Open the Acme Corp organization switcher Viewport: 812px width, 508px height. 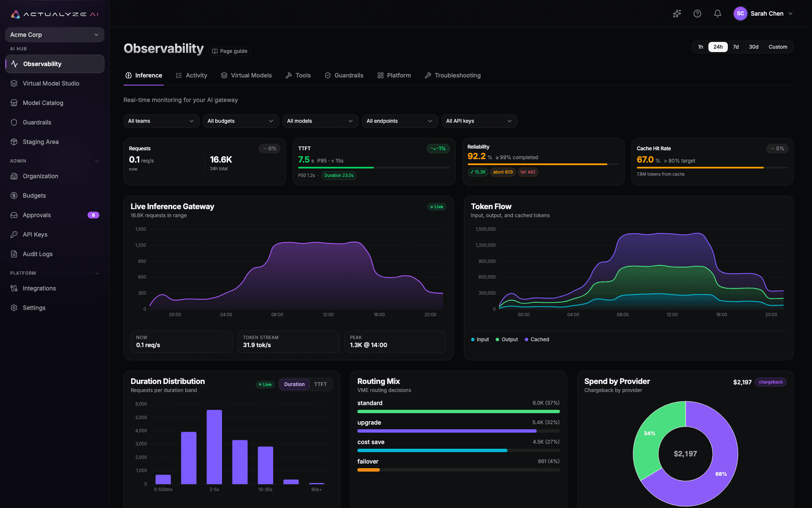(55, 35)
